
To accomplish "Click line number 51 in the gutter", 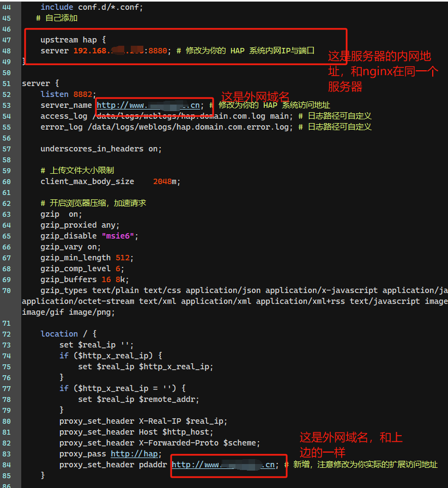I will coord(7,83).
